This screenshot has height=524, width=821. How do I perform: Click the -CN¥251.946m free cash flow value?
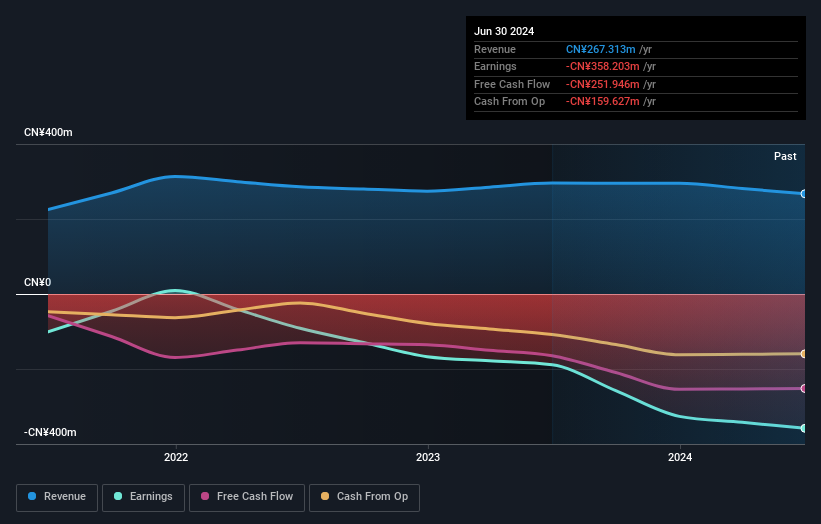tap(602, 84)
